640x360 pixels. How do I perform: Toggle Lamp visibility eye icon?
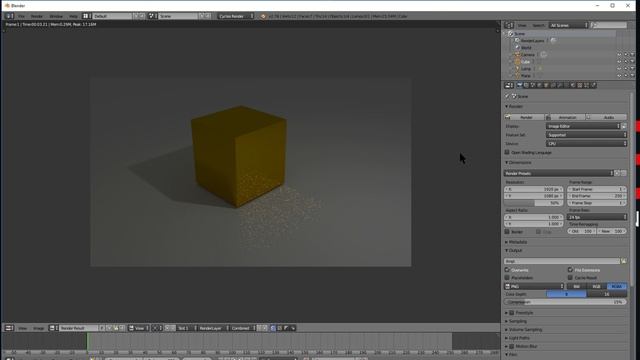pos(619,69)
